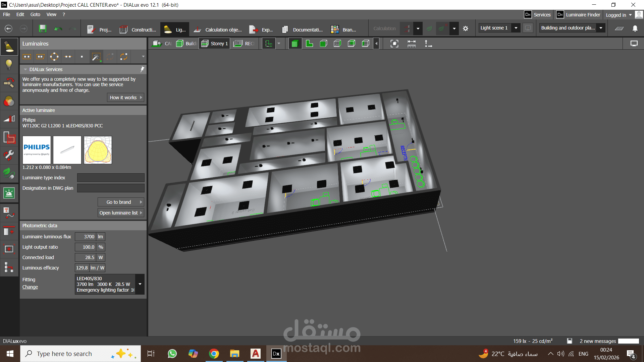Collapse the DIALux Services section
Viewport: 644px width, 362px height.
click(25, 69)
